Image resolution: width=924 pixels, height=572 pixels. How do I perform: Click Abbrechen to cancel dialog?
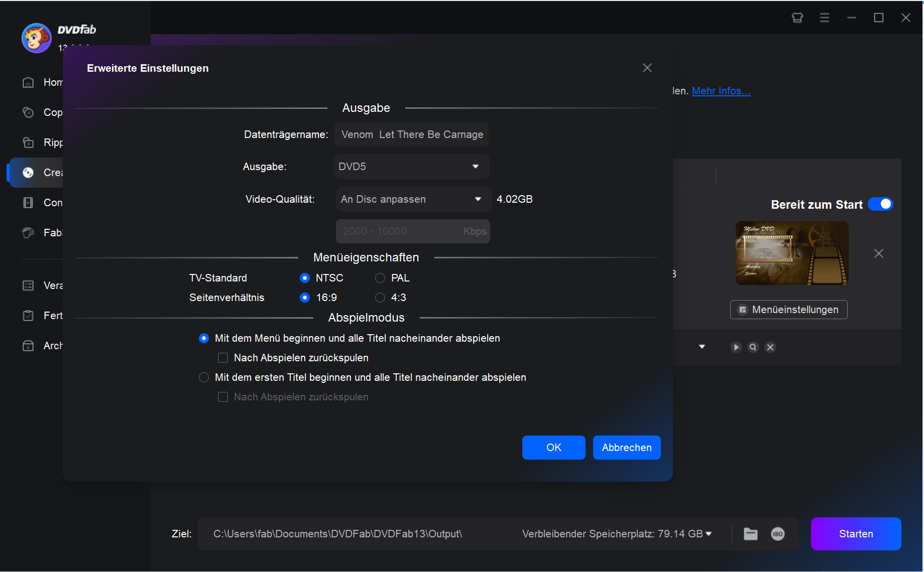(627, 448)
